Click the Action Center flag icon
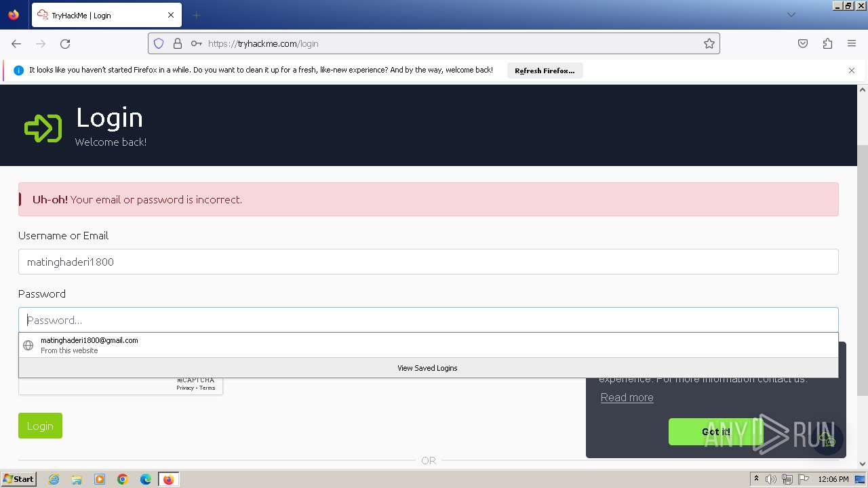The image size is (868, 488). (803, 479)
